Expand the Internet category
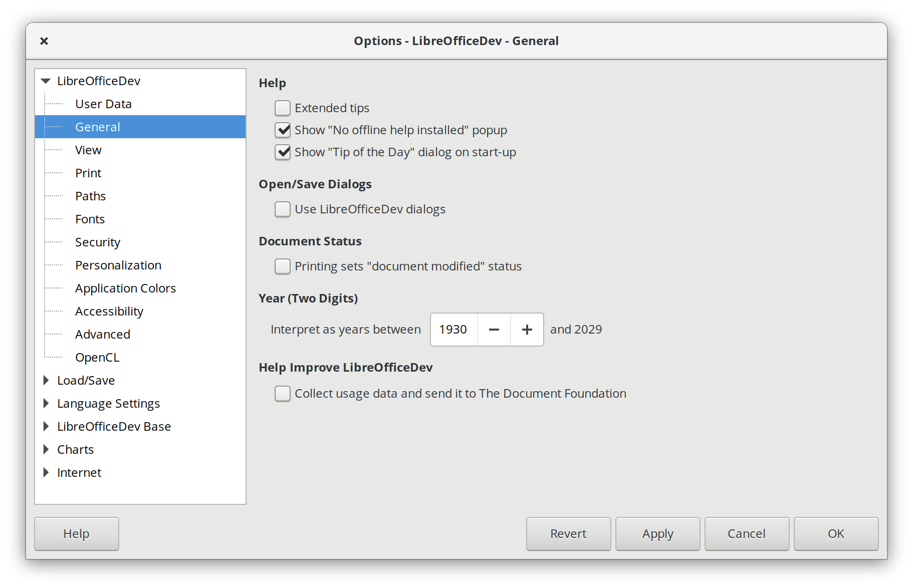 coord(46,473)
